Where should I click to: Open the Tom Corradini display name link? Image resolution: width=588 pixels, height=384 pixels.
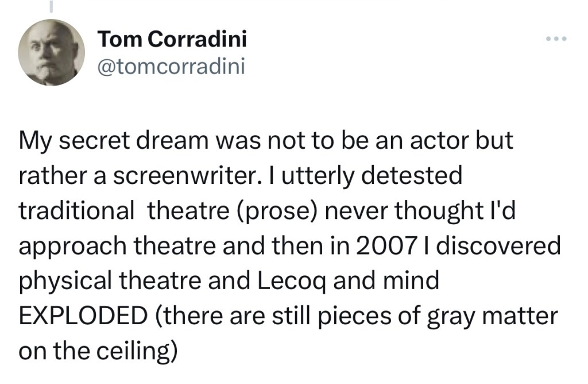click(x=172, y=39)
